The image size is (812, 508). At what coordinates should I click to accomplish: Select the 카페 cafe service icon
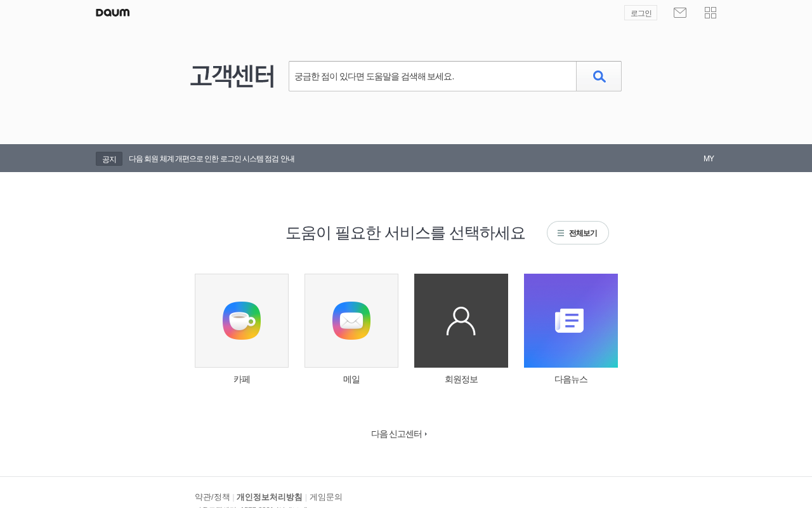click(x=242, y=321)
